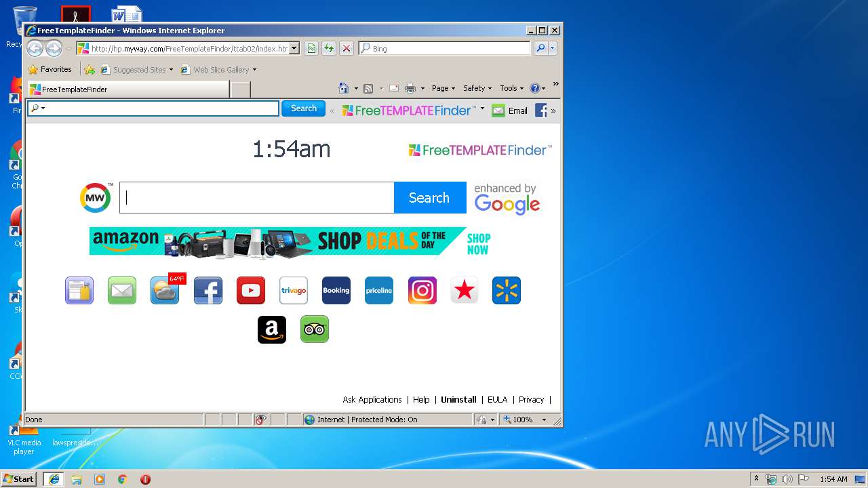Screen dimensions: 868x488
Task: Open the TripAdvisor owl shortcut tile
Action: pos(315,329)
